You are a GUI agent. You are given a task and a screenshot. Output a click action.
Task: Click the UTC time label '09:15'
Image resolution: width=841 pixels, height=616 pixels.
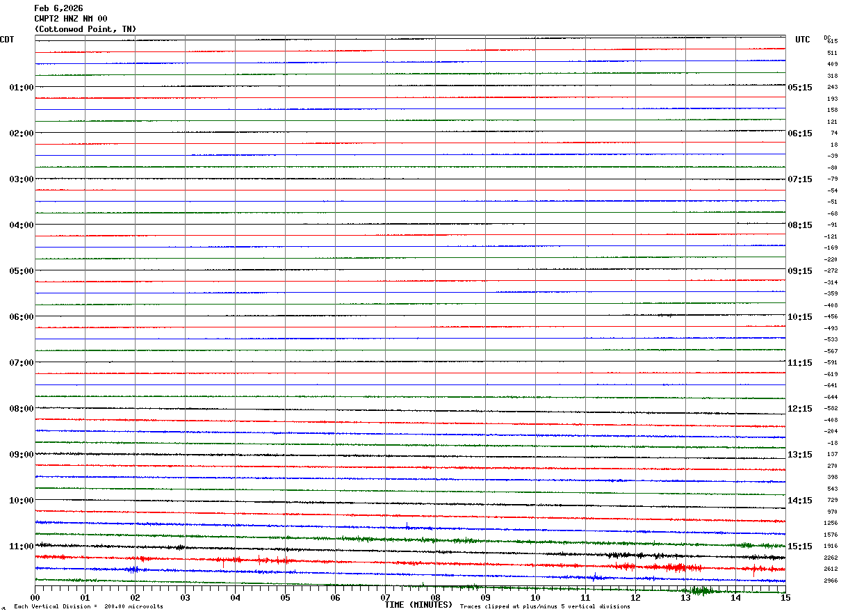click(x=800, y=271)
